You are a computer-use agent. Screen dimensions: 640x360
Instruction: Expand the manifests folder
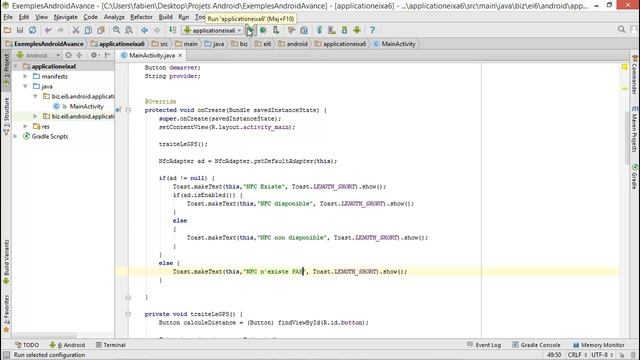(x=25, y=76)
